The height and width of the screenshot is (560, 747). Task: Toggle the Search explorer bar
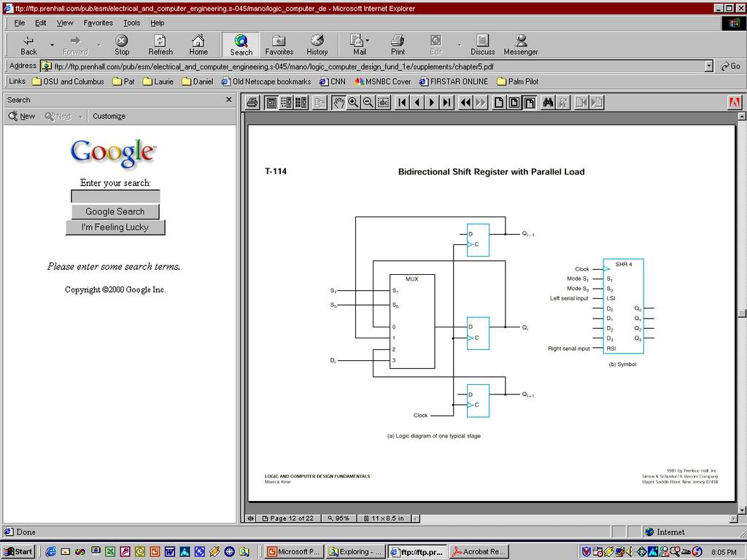241,45
